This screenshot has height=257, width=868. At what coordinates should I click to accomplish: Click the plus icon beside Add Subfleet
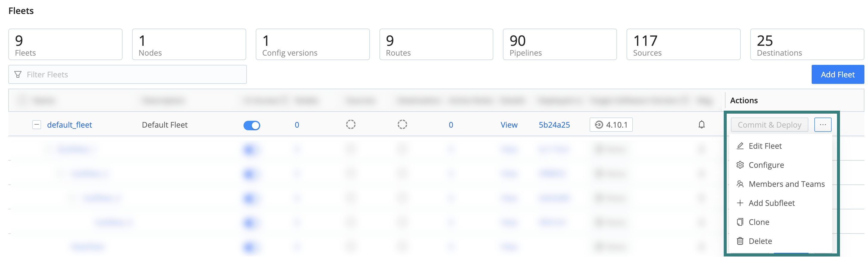point(740,203)
